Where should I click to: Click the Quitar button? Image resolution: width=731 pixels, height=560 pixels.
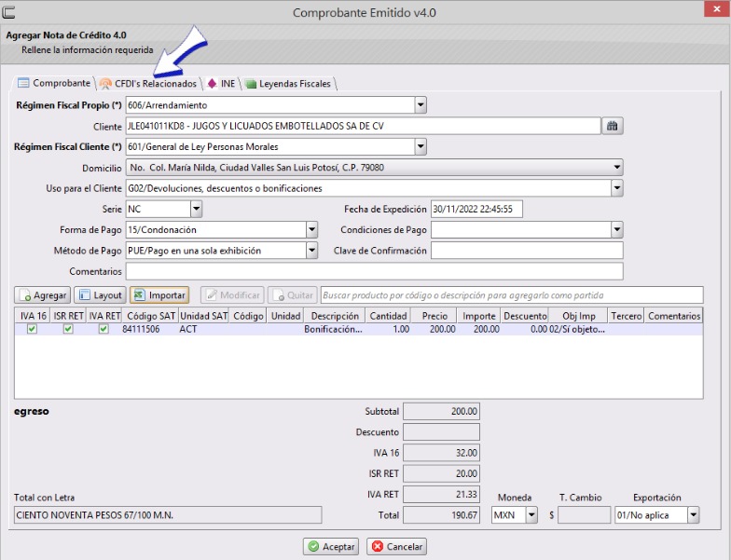(293, 295)
